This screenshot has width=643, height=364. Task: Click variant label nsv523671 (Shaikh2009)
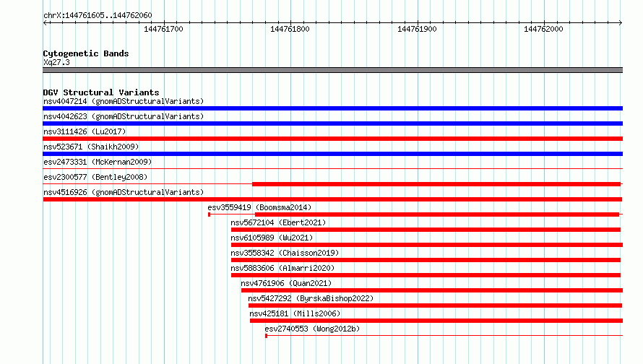click(91, 147)
